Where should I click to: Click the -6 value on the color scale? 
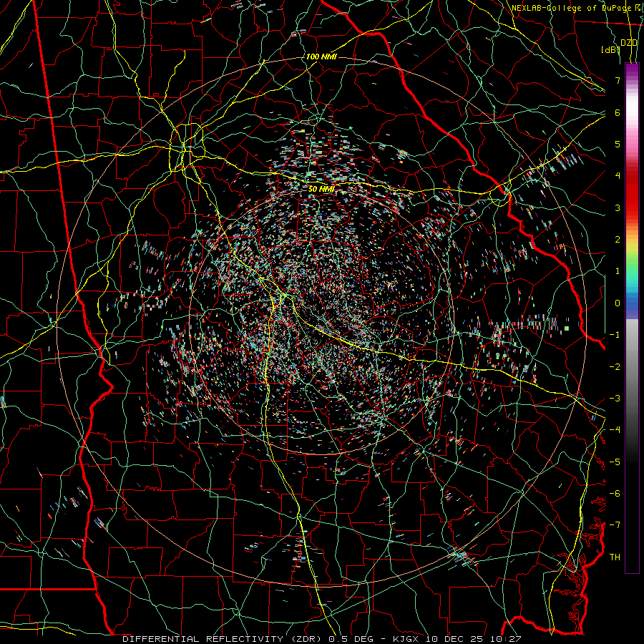click(615, 494)
